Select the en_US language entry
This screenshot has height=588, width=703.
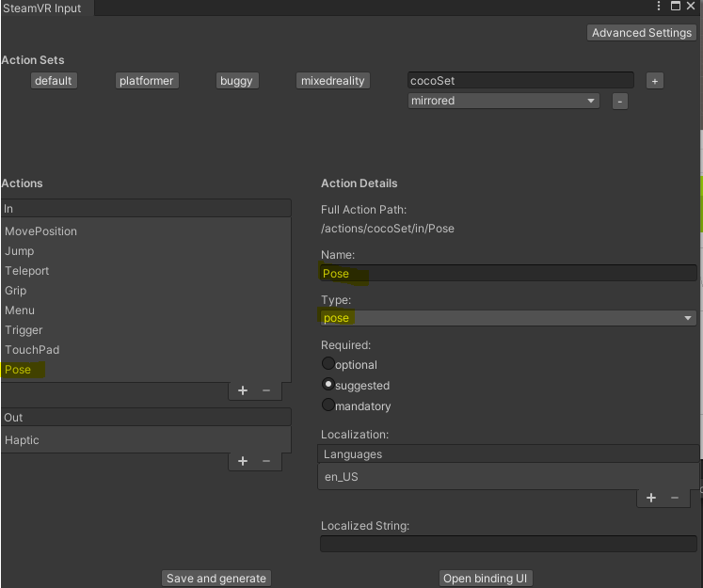(x=508, y=477)
